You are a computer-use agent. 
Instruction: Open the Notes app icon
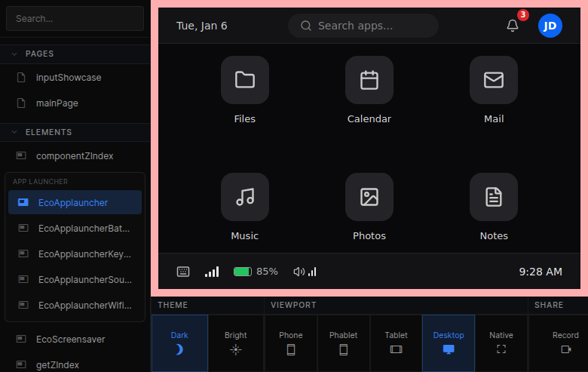[x=493, y=197]
